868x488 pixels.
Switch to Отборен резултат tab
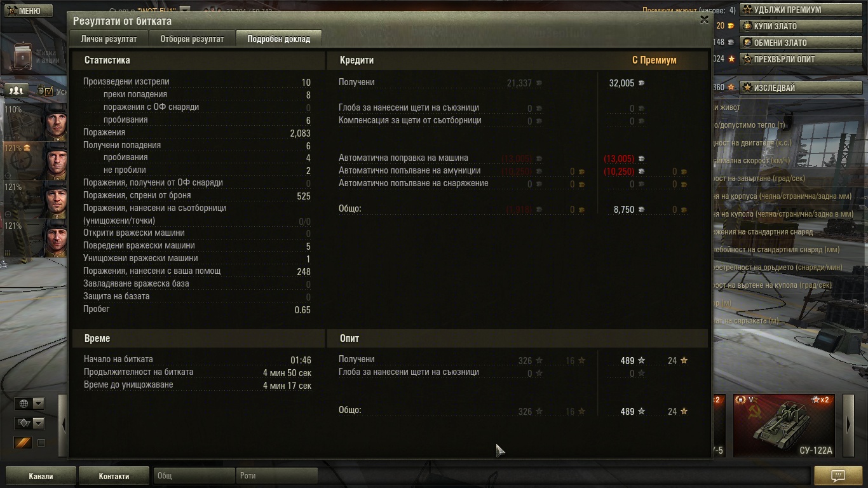(x=192, y=39)
